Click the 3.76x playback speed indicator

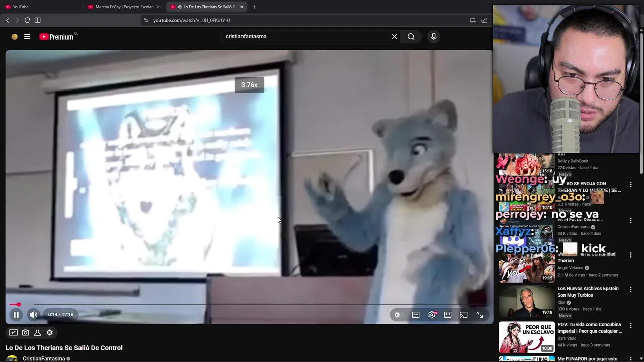pyautogui.click(x=249, y=85)
